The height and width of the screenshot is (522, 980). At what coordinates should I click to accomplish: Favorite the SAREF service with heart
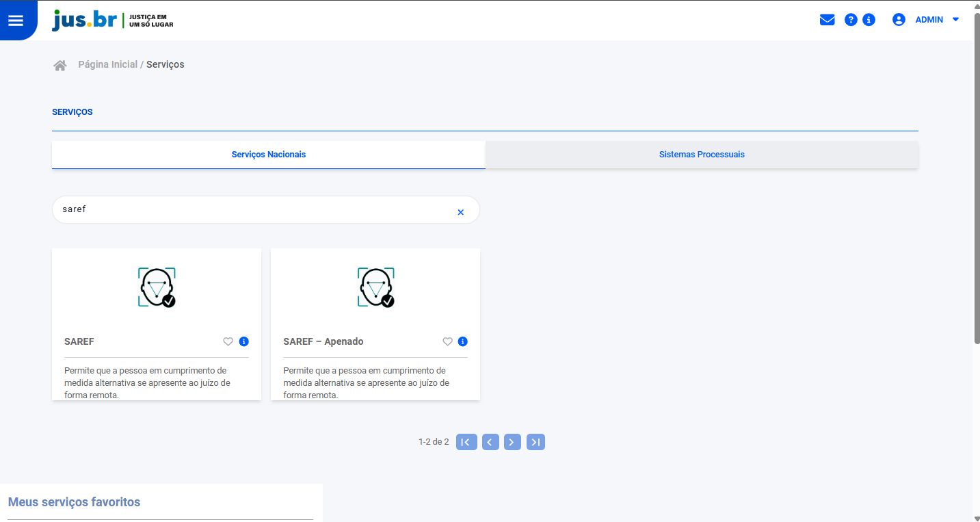(228, 341)
